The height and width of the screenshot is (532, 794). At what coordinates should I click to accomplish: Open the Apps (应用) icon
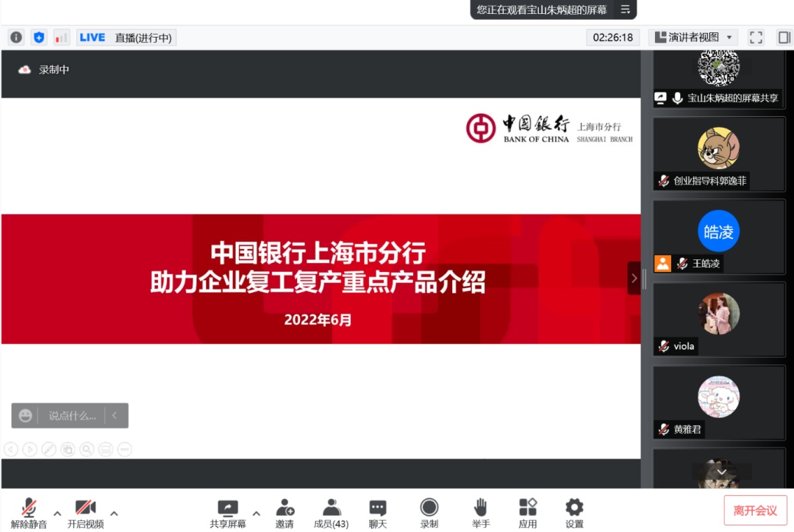(x=527, y=513)
